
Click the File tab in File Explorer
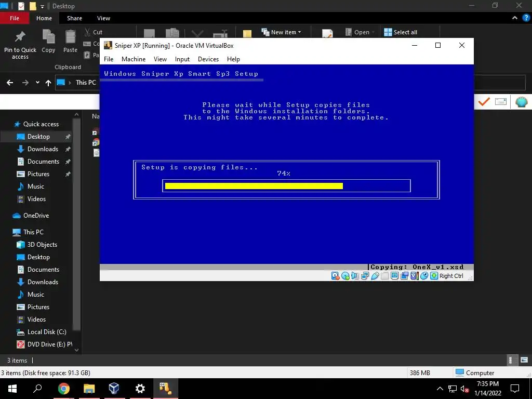[x=15, y=18]
